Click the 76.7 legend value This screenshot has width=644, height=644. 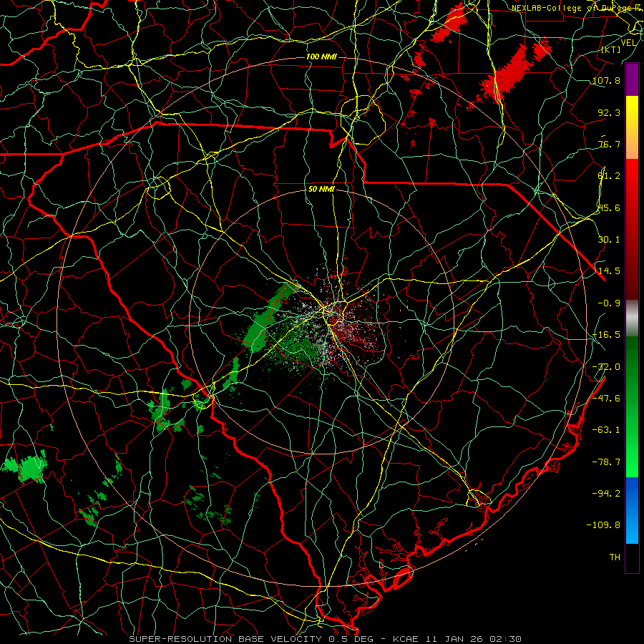coord(609,144)
